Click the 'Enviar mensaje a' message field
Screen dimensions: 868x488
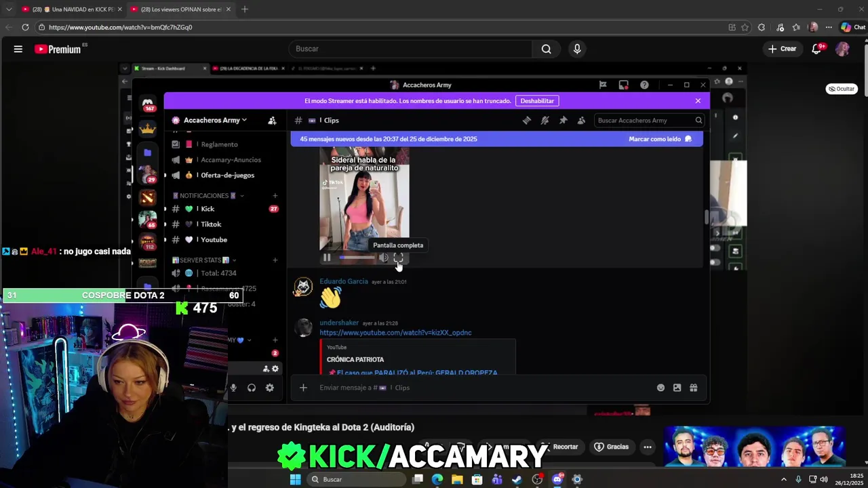tap(481, 388)
